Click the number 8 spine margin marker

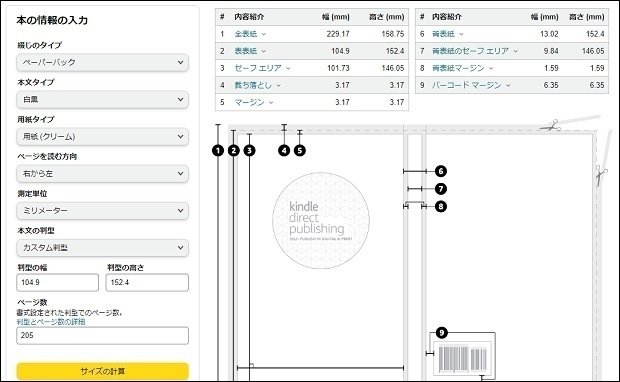[x=441, y=206]
